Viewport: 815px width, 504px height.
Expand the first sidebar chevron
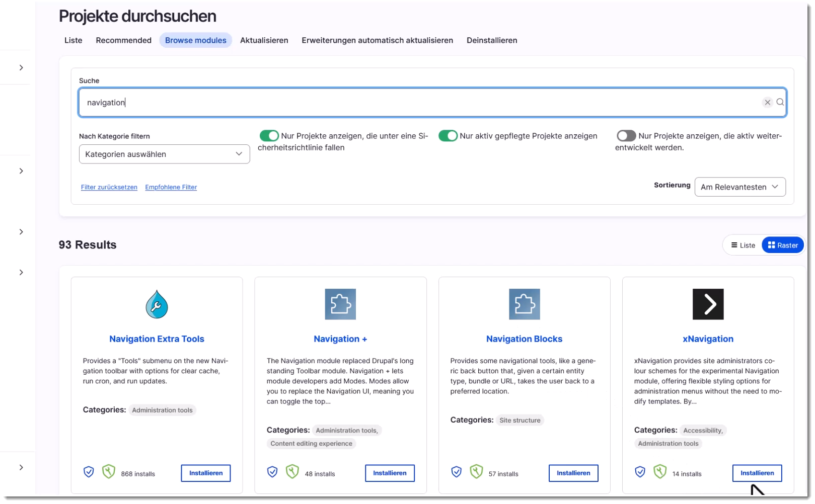[21, 67]
